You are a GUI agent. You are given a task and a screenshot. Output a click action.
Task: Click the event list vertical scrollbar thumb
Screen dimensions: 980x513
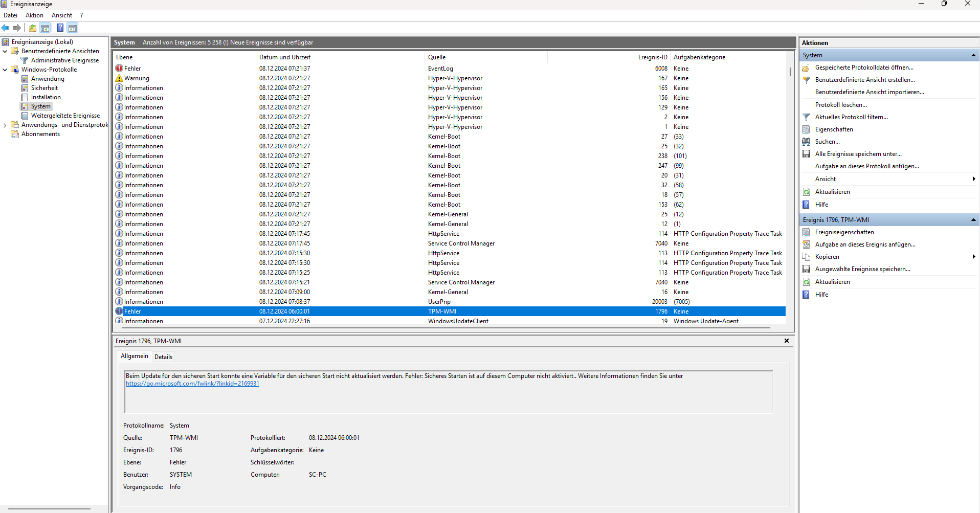pos(790,72)
